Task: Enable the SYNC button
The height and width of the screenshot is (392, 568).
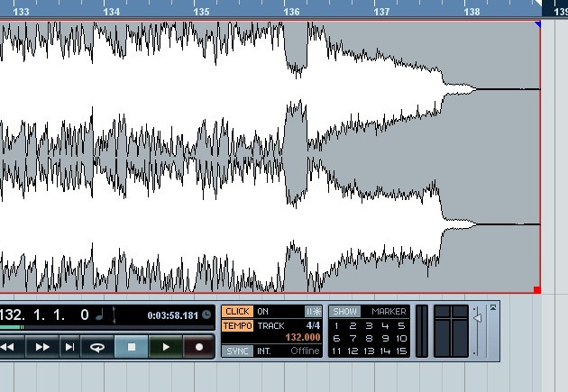Action: [237, 351]
